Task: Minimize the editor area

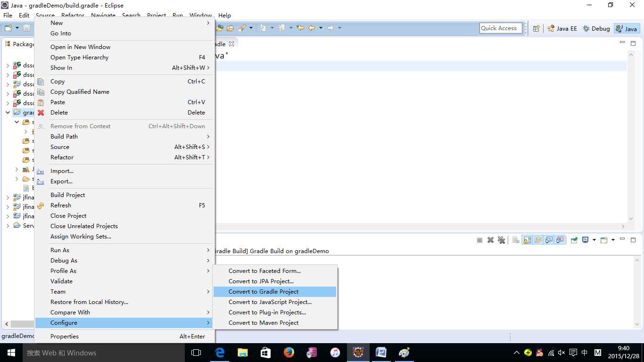Action: pos(622,43)
